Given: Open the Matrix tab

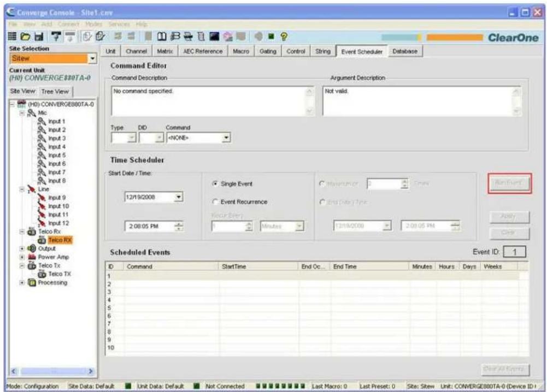Looking at the screenshot, I should coord(164,51).
